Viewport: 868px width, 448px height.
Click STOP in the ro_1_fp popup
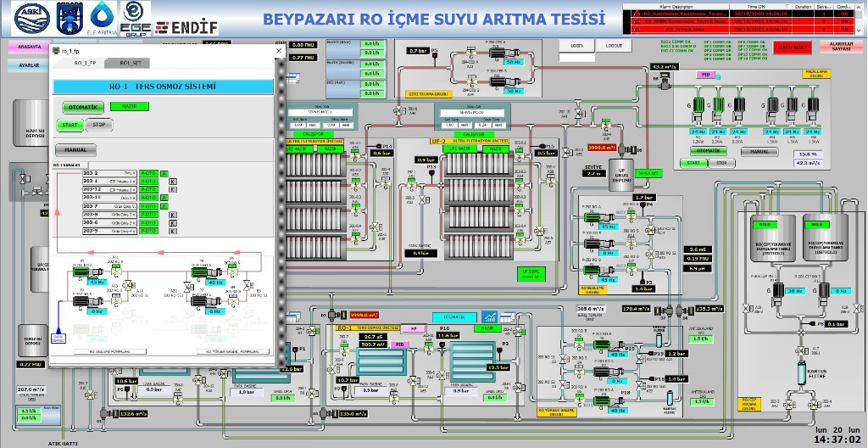click(98, 125)
